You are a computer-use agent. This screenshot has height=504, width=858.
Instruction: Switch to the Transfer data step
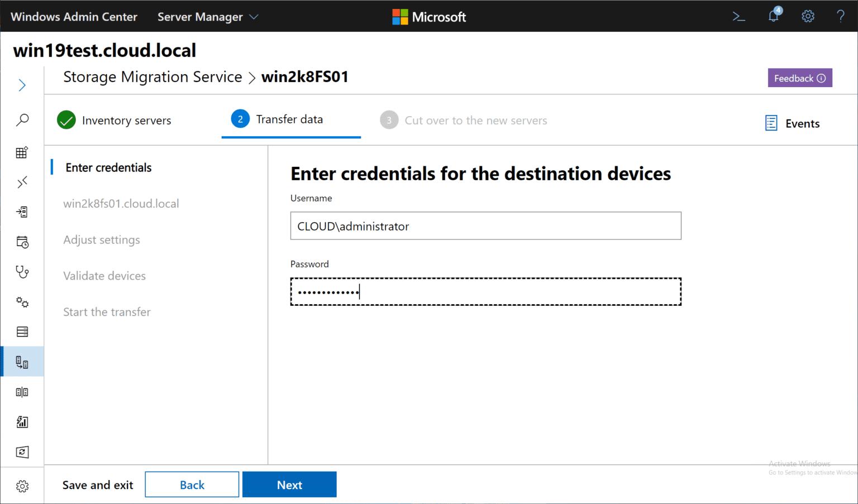pyautogui.click(x=289, y=119)
